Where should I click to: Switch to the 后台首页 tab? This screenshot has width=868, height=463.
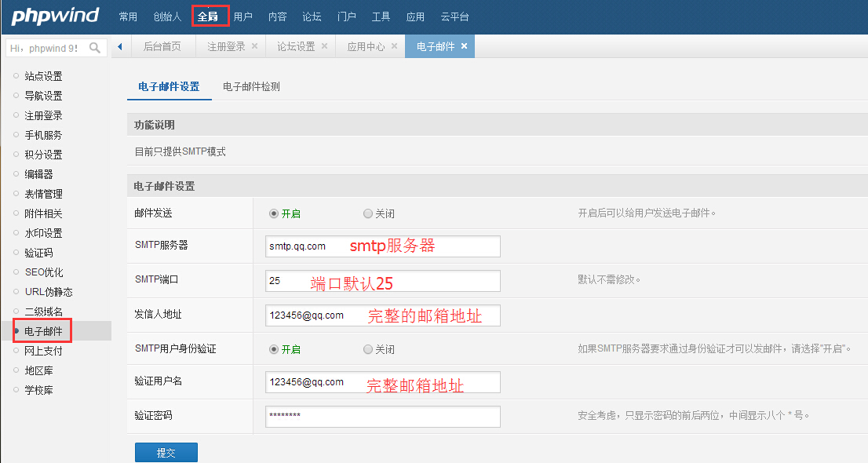pyautogui.click(x=162, y=46)
